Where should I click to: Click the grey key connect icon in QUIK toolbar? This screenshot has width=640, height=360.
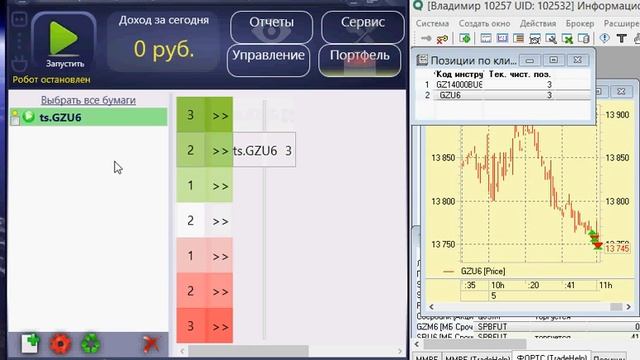(426, 39)
